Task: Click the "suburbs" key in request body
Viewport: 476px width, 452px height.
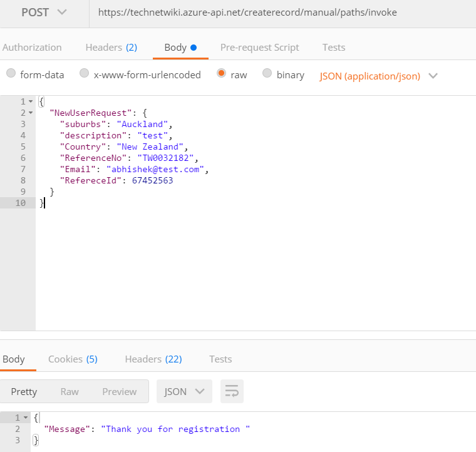Action: 83,124
